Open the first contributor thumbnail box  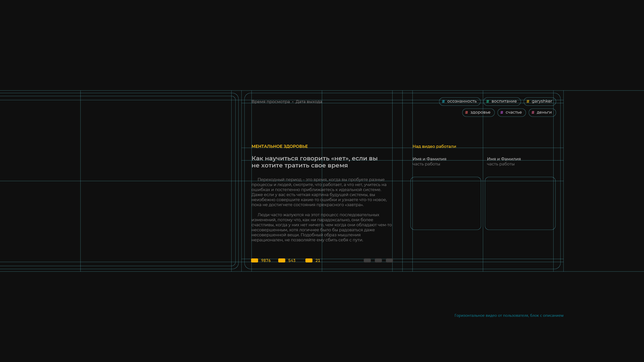point(446,203)
